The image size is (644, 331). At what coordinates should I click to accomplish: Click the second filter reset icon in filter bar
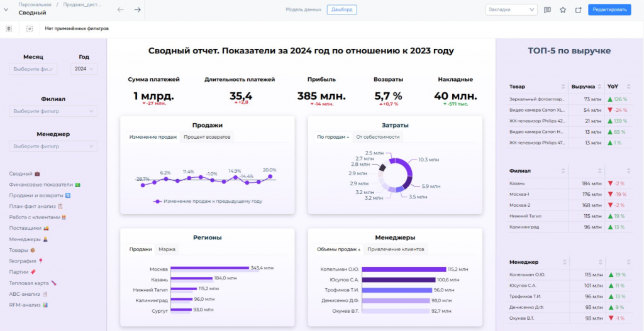click(29, 29)
